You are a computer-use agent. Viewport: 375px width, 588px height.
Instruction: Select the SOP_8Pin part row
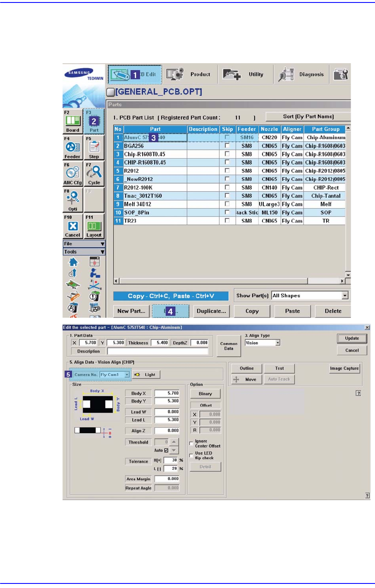pos(229,212)
